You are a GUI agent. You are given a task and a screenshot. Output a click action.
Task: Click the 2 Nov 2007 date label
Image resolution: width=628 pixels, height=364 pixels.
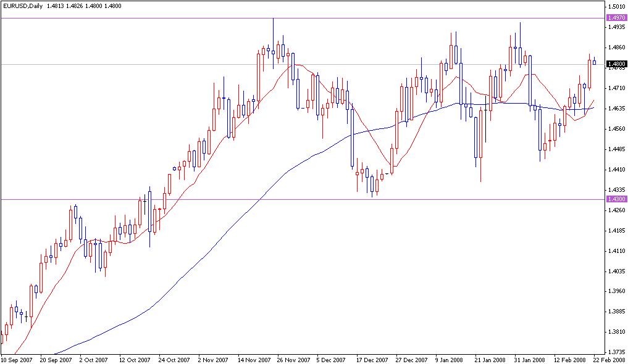tap(212, 360)
